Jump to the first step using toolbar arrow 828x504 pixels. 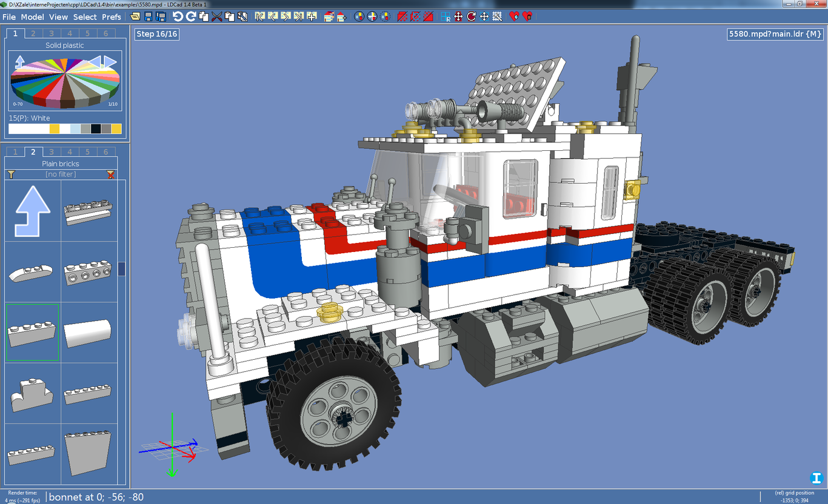(259, 17)
